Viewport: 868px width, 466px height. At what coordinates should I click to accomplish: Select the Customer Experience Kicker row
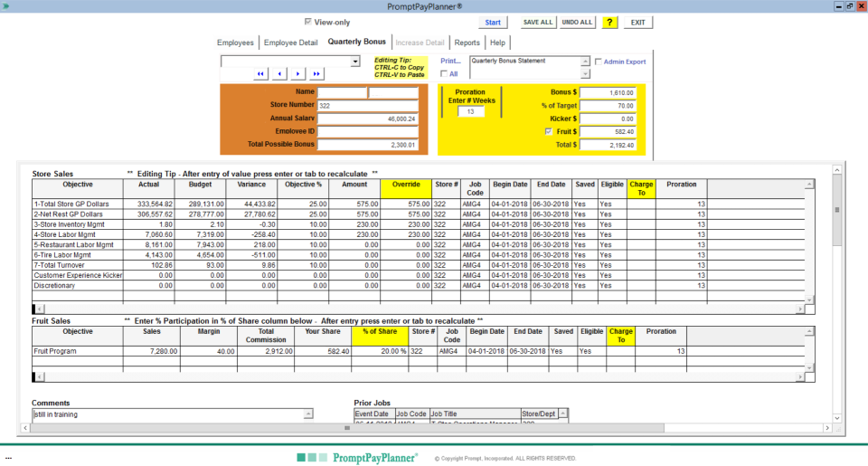[419, 275]
